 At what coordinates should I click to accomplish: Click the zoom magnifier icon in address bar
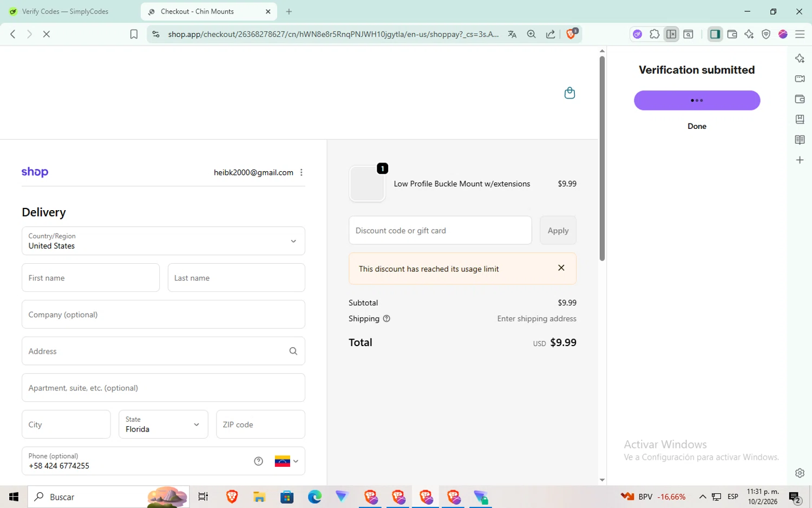(532, 34)
